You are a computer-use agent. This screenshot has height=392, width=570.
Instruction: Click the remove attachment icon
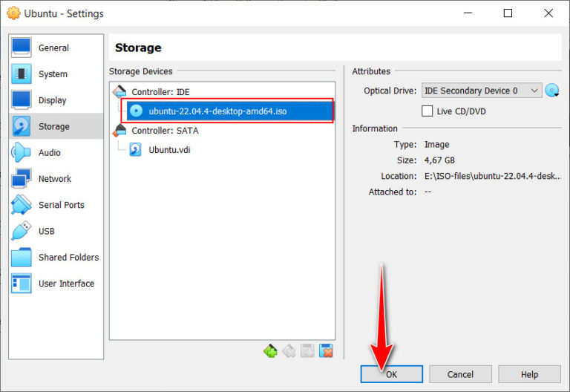326,351
